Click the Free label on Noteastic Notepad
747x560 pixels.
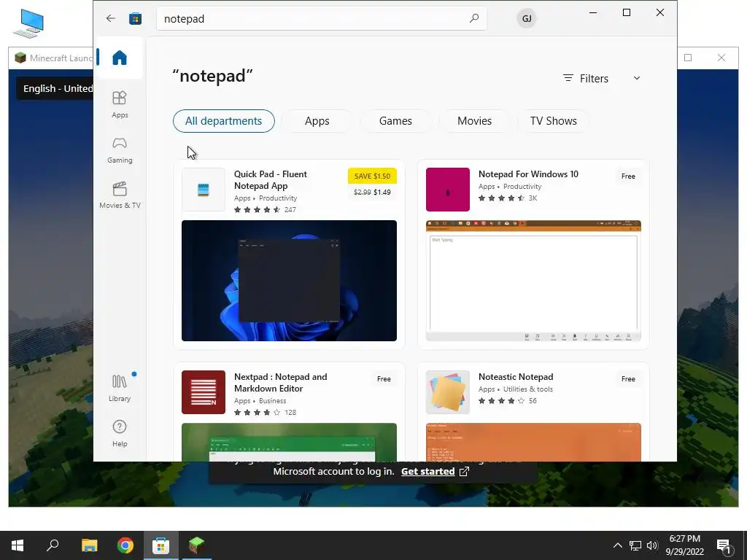(628, 379)
